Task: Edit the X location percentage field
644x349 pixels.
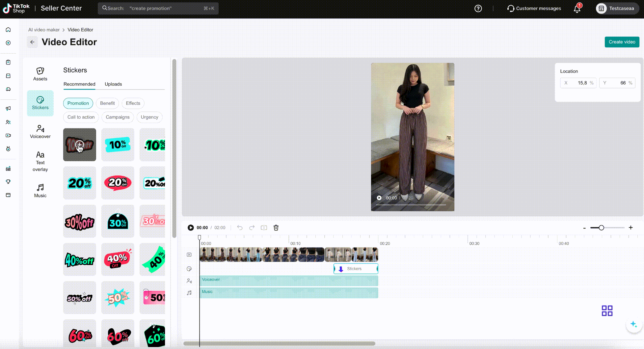Action: [578, 83]
